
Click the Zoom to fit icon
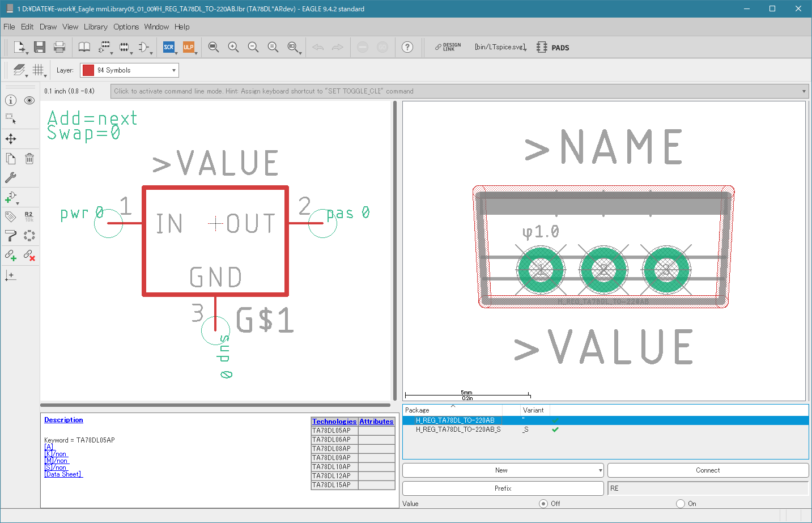(213, 47)
